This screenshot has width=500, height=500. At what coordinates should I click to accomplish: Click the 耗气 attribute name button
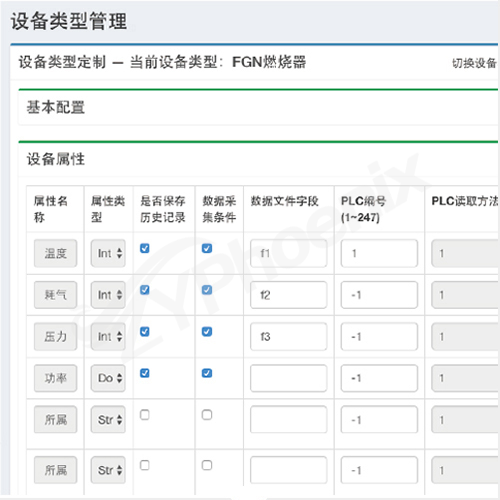55,295
